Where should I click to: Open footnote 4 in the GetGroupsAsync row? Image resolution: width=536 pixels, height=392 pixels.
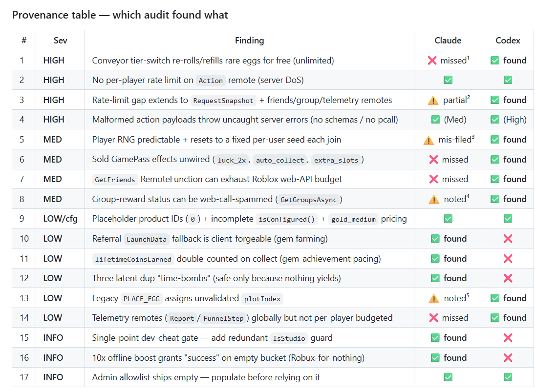pos(468,196)
